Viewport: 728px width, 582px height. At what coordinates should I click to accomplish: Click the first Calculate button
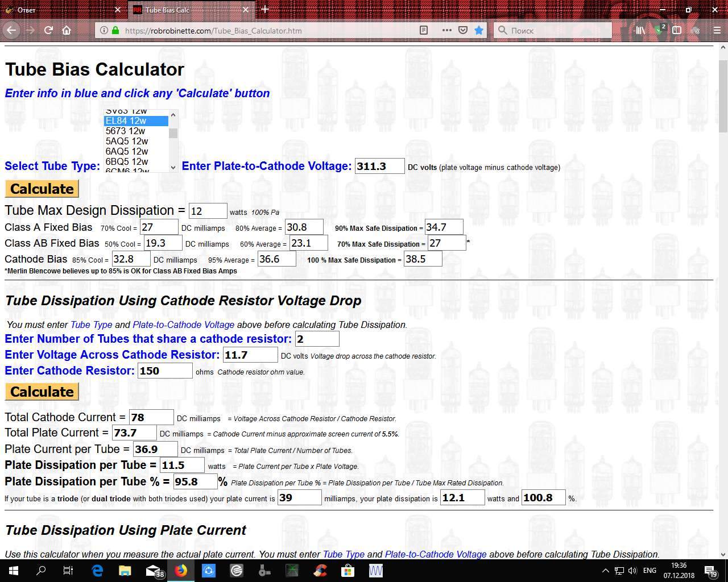(42, 189)
